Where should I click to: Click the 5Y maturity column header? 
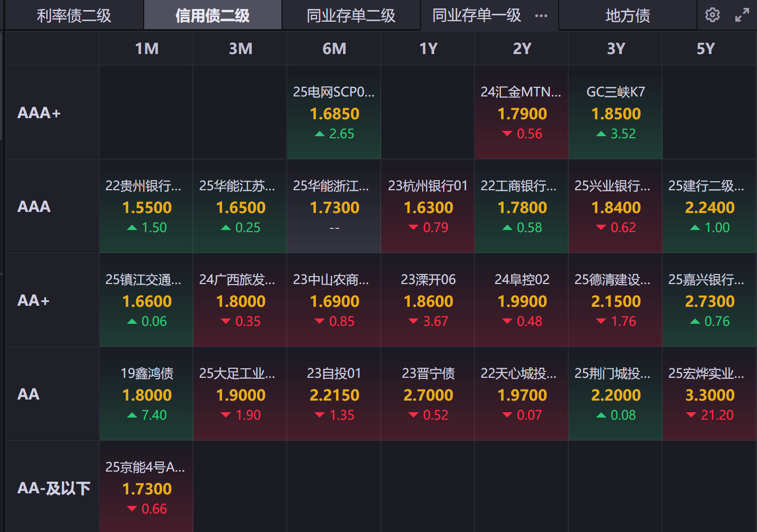click(706, 49)
